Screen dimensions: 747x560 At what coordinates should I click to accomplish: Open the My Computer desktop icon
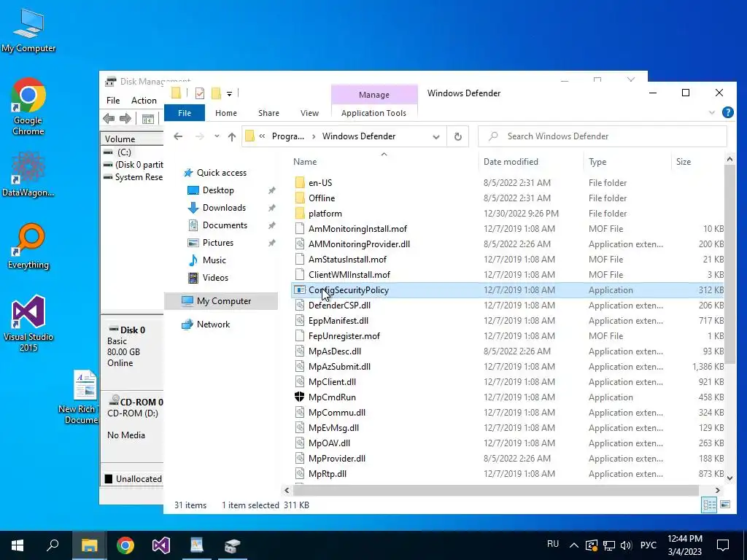tap(28, 31)
